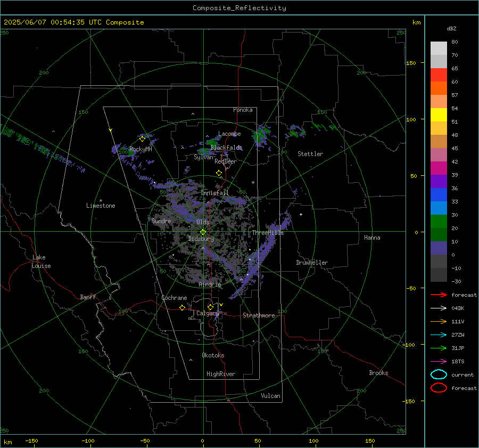Click the yellow diamond marker near RockyMH
Viewport: 479px width, 448px height.
tap(142, 139)
